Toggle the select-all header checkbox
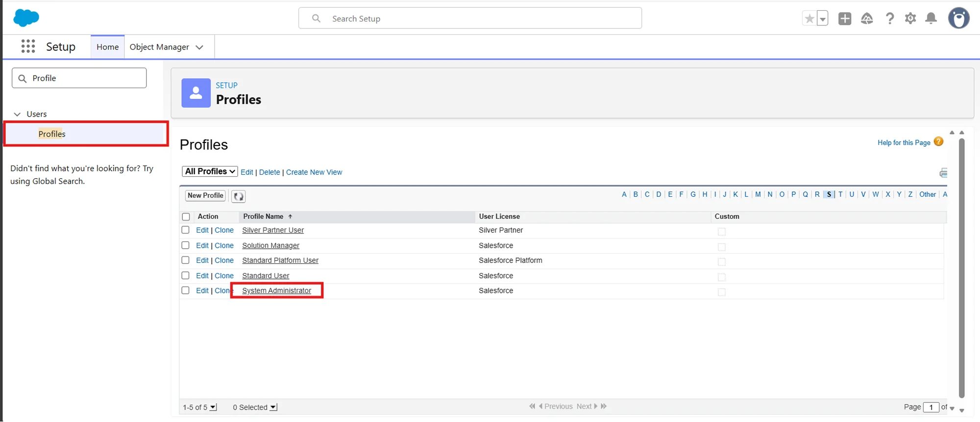The width and height of the screenshot is (980, 422). click(186, 217)
